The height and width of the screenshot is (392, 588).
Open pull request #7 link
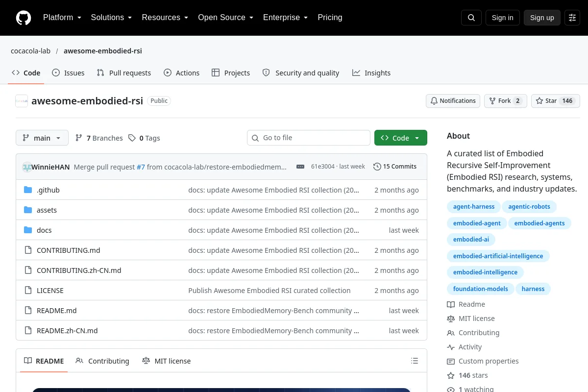pos(141,167)
